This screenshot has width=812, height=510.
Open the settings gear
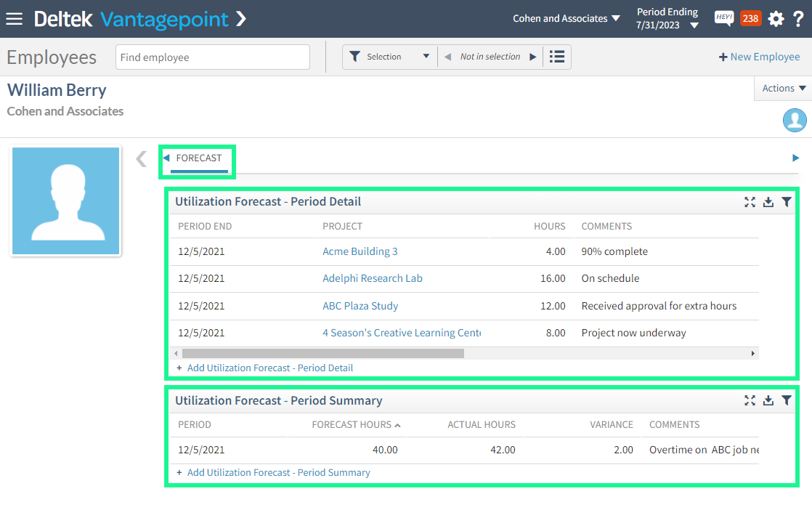(x=776, y=19)
